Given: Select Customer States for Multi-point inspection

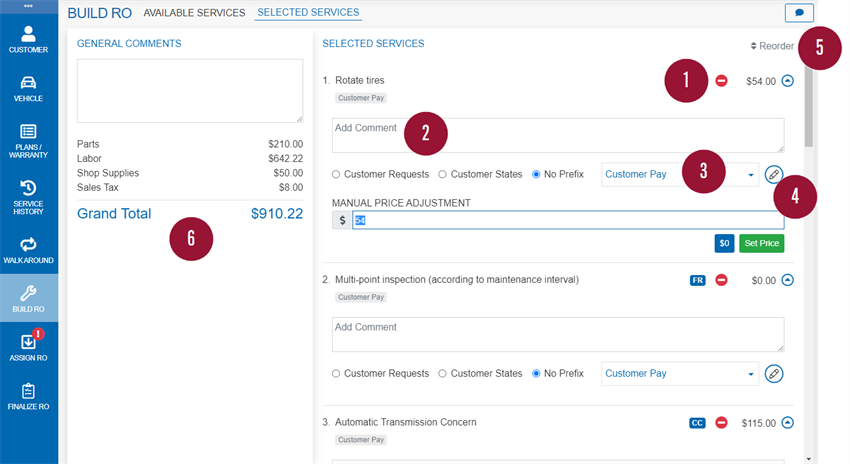Looking at the screenshot, I should [442, 373].
